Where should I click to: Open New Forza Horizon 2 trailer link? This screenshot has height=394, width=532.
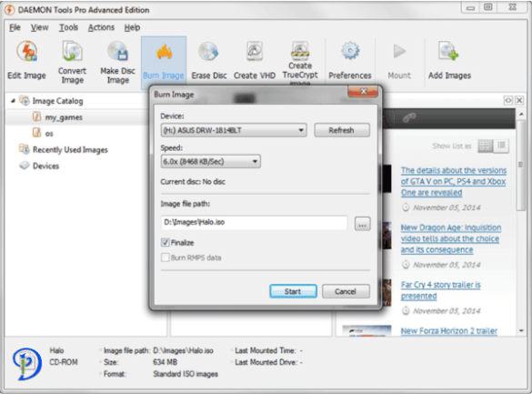(449, 330)
